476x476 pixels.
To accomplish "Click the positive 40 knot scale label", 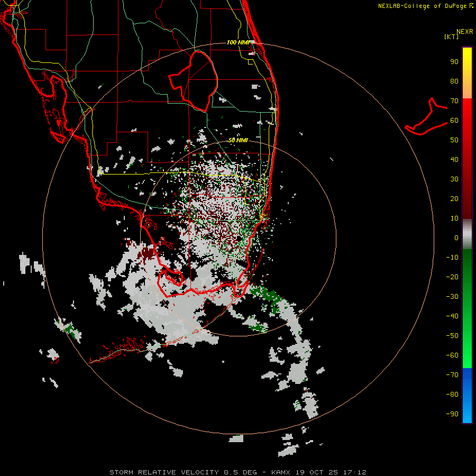I will pos(454,160).
